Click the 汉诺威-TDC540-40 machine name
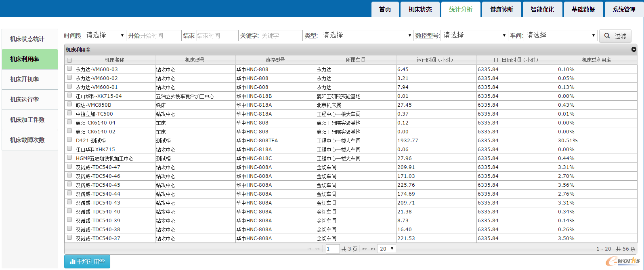 (x=98, y=212)
